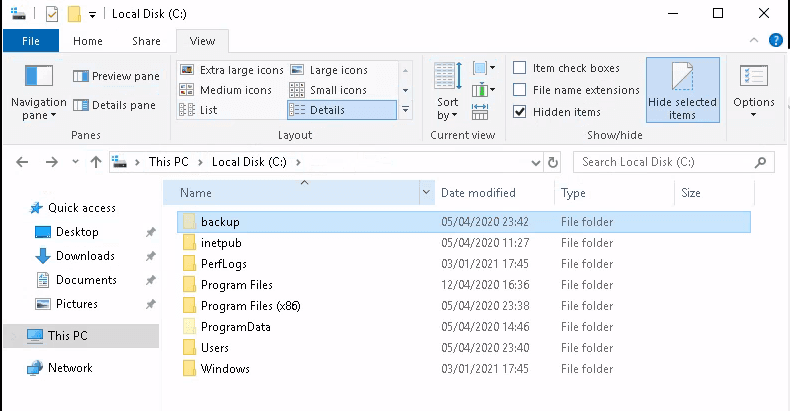Go up one level with Up arrow
790x411 pixels.
(x=96, y=162)
